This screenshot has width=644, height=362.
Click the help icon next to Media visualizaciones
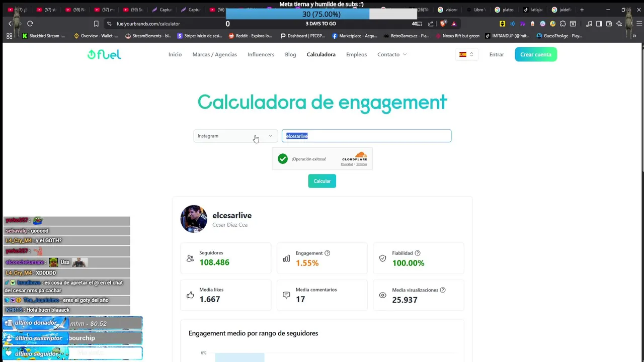tap(443, 290)
